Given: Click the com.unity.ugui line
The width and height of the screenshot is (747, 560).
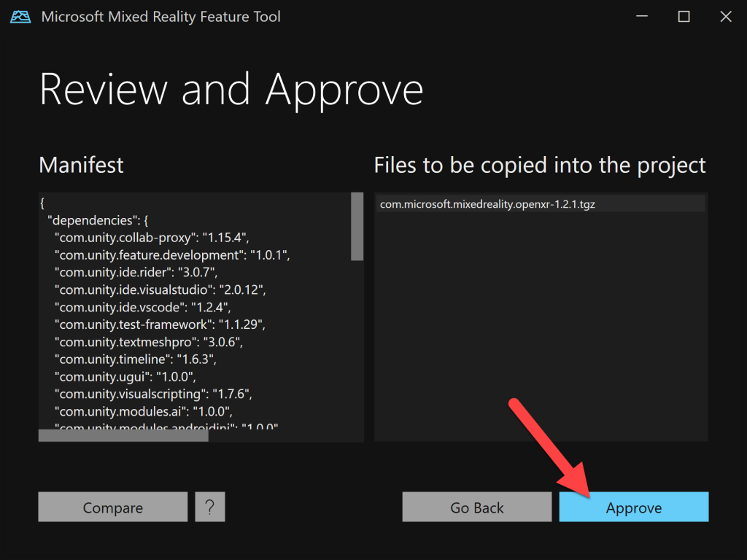Looking at the screenshot, I should point(125,377).
